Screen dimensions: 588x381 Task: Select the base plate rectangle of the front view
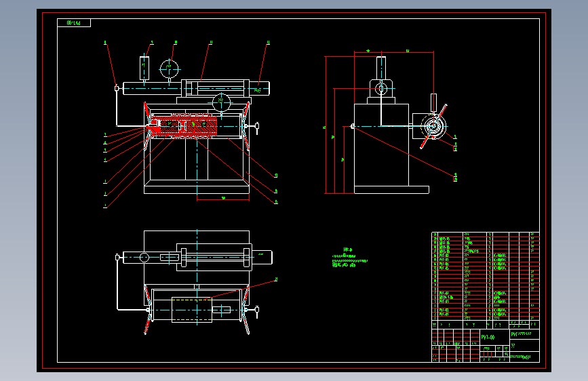197,190
